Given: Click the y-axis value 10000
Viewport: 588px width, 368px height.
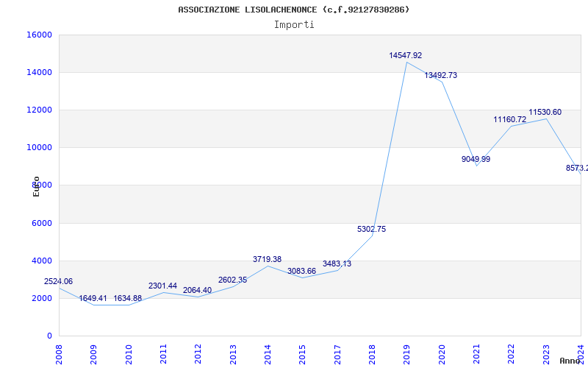Looking at the screenshot, I should [x=40, y=148].
